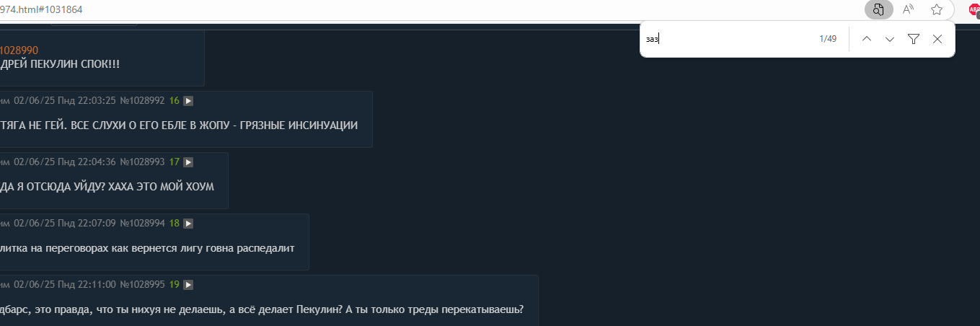Image resolution: width=980 pixels, height=326 pixels.
Task: Toggle arrow icon beside post №1028995
Action: click(188, 285)
